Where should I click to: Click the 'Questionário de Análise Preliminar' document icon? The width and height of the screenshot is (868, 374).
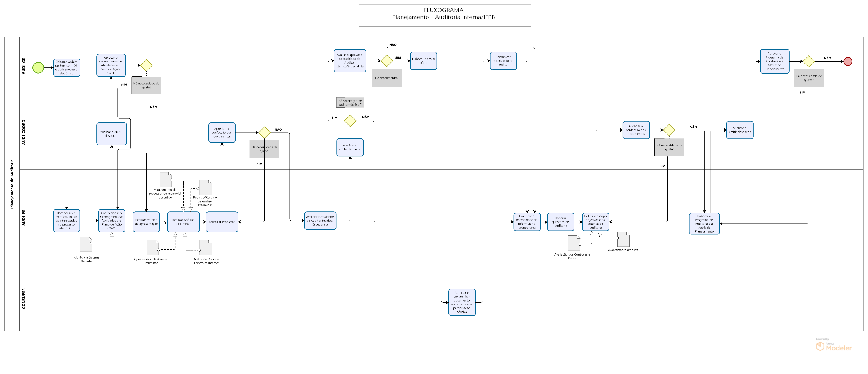[153, 248]
